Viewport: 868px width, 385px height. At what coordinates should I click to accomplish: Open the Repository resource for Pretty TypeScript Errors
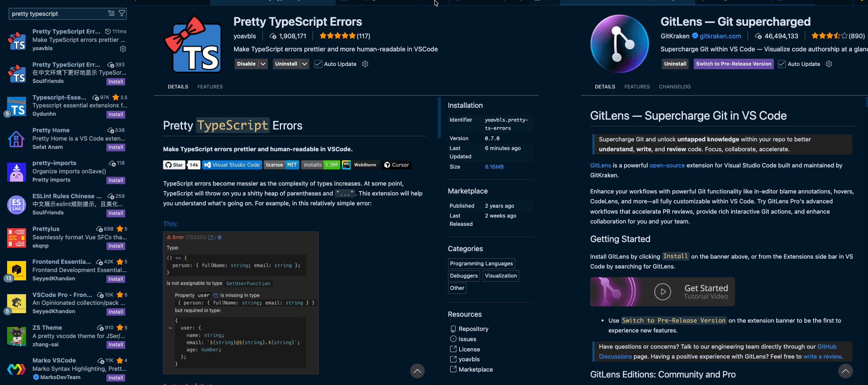pos(474,329)
